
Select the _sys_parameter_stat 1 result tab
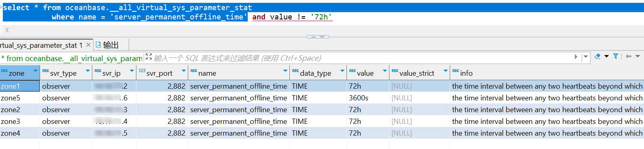tap(41, 45)
